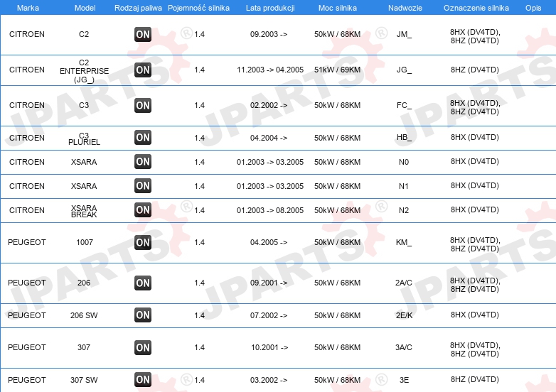The width and height of the screenshot is (556, 392).
Task: Click body code JM_
Action: [404, 34]
